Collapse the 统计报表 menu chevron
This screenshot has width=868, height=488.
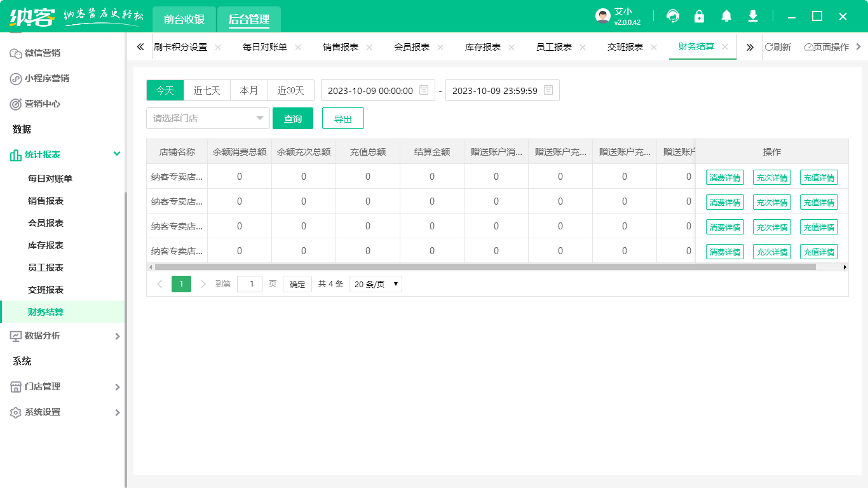116,154
